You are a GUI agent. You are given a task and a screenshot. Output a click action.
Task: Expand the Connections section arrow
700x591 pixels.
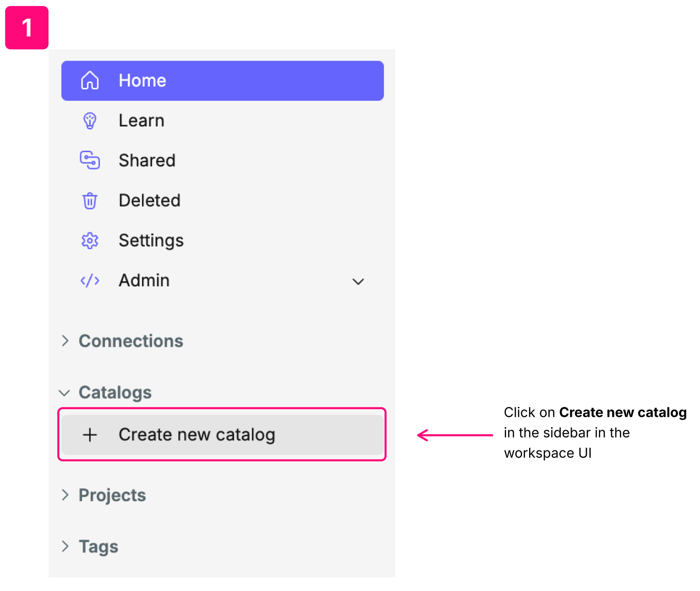(65, 341)
